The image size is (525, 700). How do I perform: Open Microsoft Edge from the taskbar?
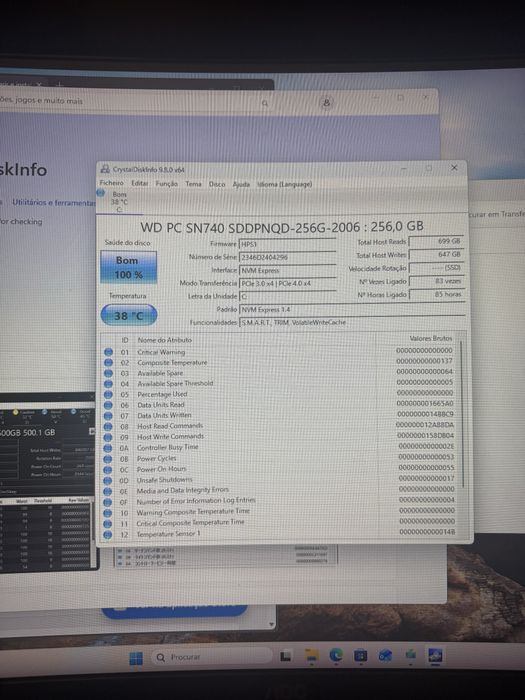336,655
